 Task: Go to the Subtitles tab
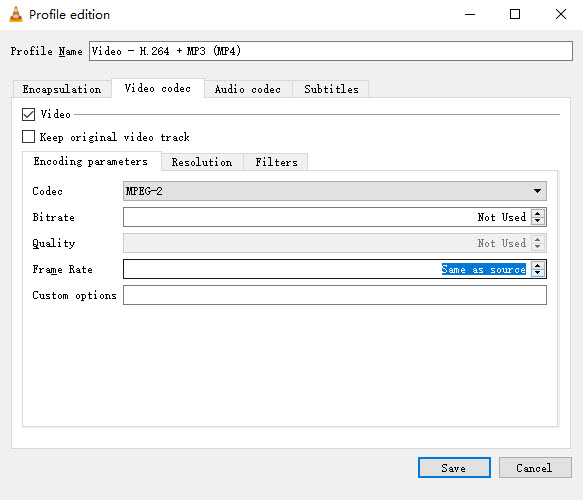click(331, 89)
